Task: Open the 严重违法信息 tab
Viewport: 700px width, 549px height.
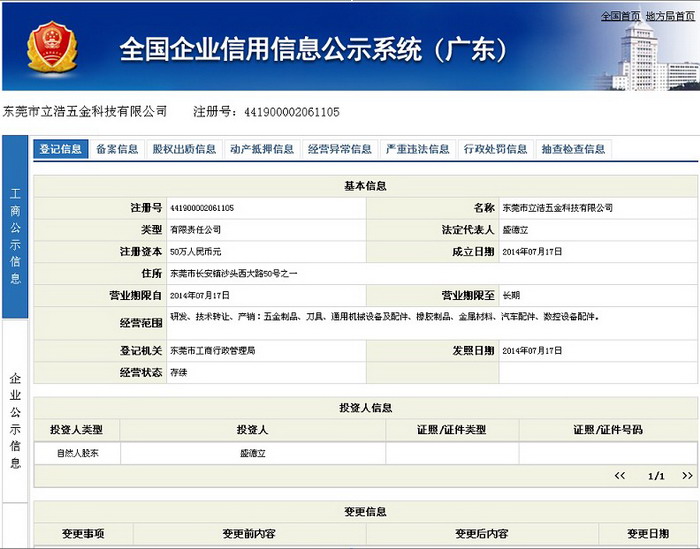Action: [x=418, y=149]
